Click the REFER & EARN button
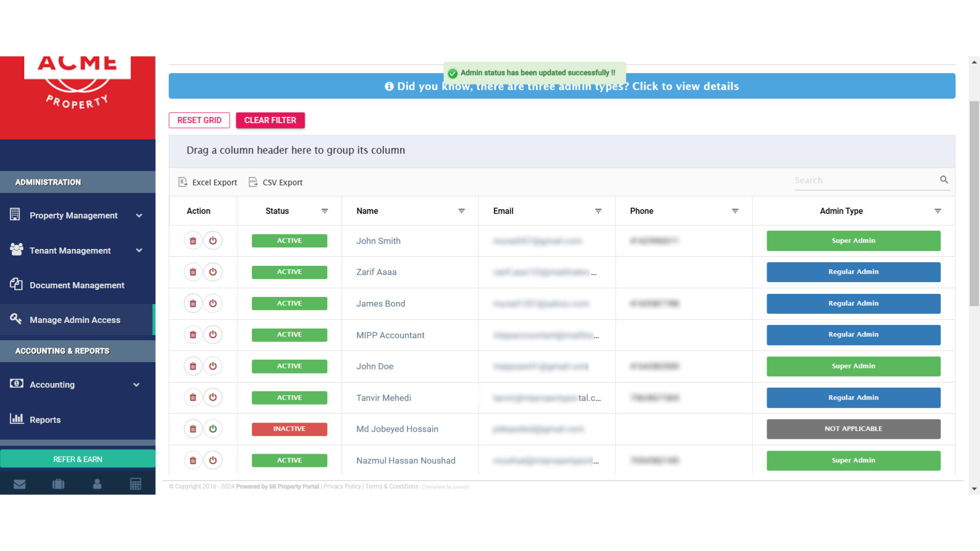Screen dimensions: 980x551 click(x=78, y=459)
